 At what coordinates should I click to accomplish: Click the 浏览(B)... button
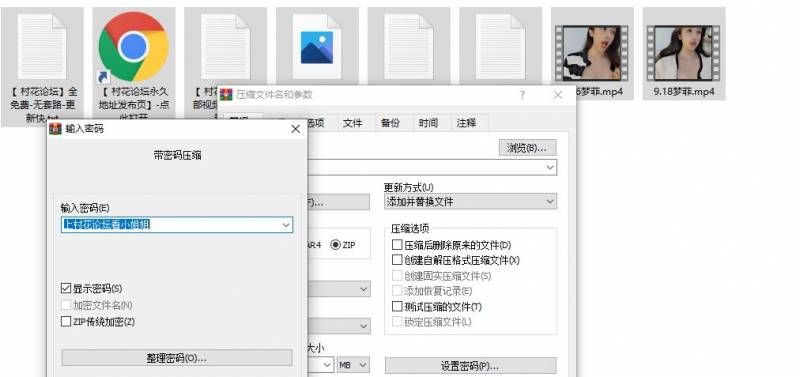pos(527,148)
